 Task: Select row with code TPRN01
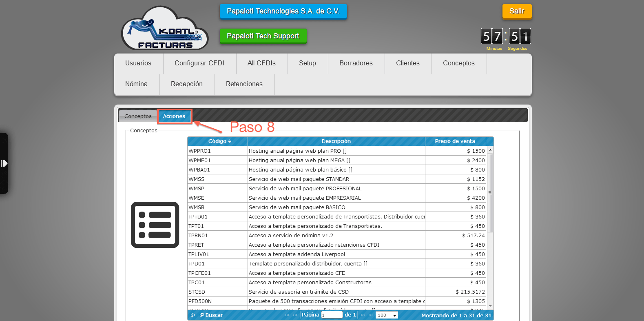336,235
